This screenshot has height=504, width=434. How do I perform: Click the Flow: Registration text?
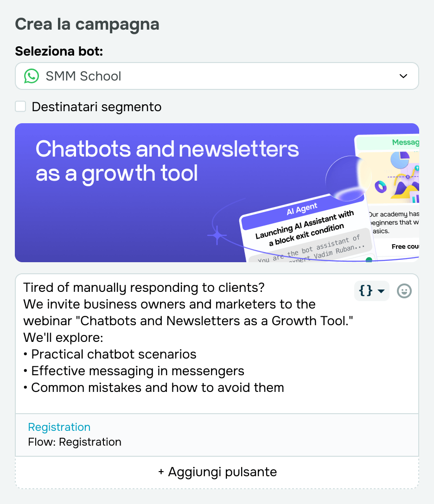[75, 442]
